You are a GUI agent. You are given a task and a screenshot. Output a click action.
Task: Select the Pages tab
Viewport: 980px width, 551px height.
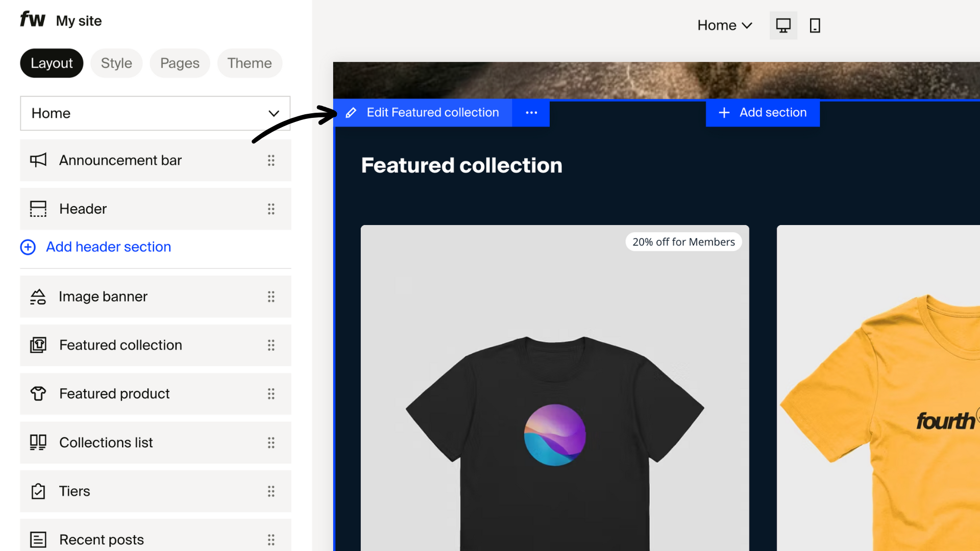(180, 63)
